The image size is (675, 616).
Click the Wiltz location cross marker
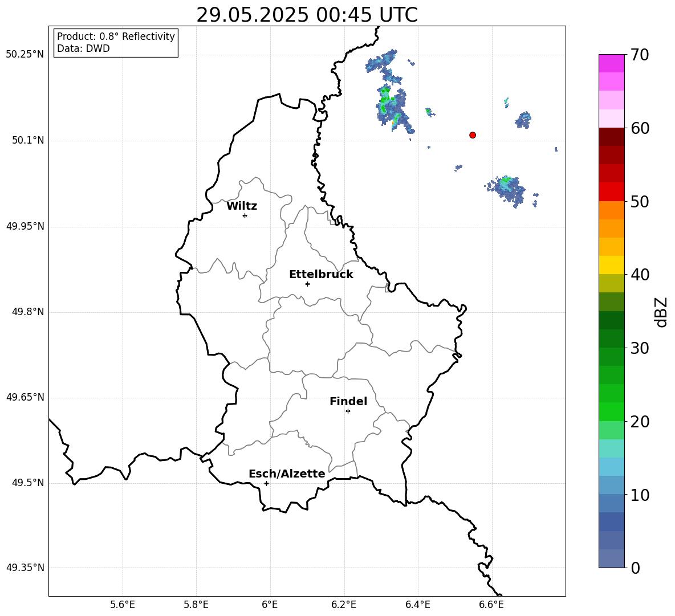[245, 215]
